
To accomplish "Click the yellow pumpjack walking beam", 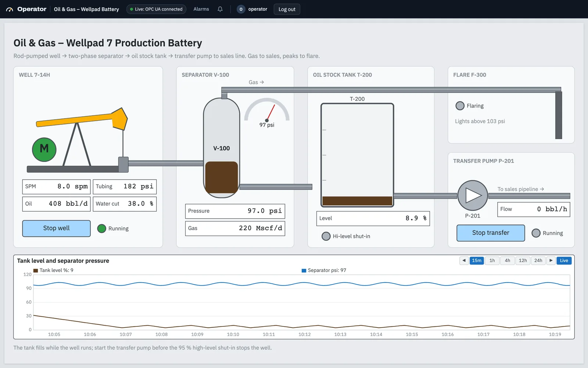I will 82,119.
